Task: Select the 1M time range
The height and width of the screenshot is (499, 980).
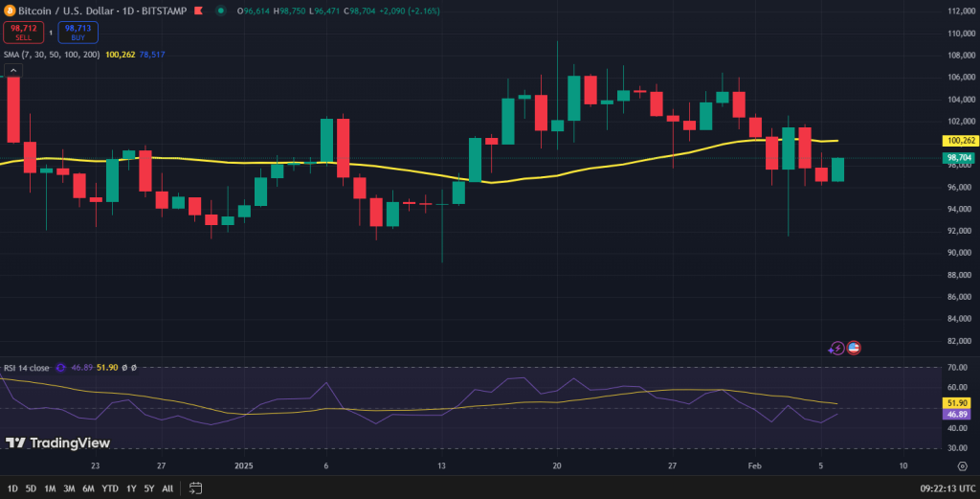Action: point(50,488)
